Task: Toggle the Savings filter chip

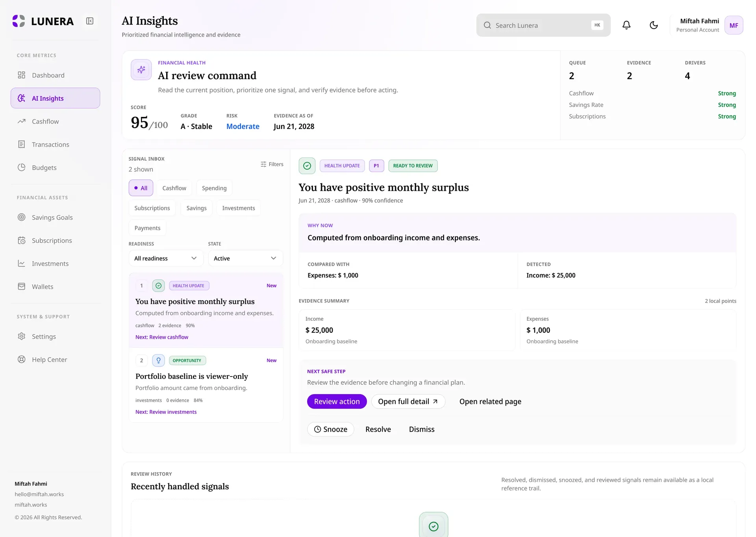Action: pyautogui.click(x=196, y=208)
